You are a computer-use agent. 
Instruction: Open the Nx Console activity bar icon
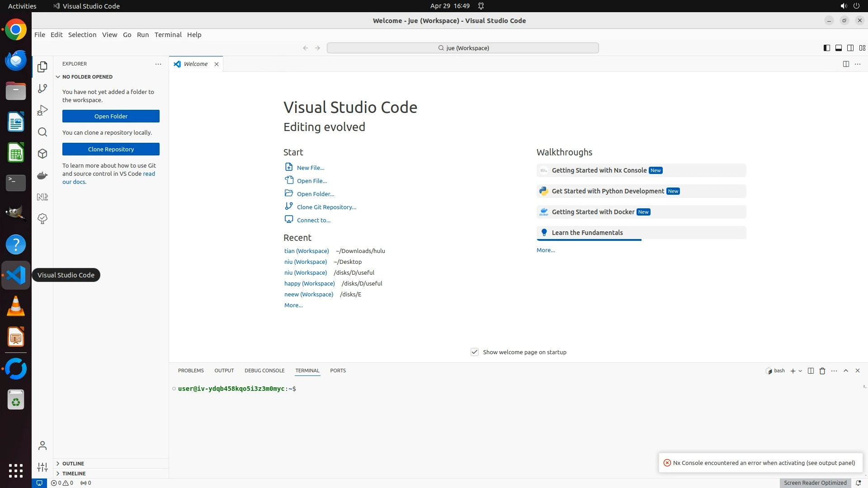coord(42,197)
